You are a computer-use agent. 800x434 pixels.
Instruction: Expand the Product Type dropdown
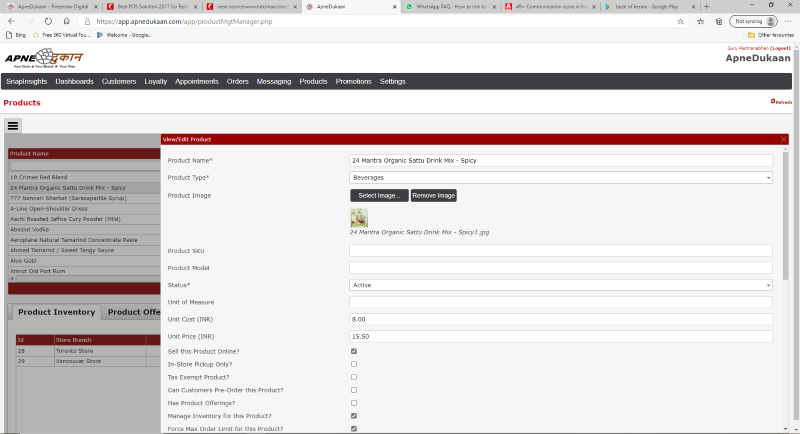(560, 177)
